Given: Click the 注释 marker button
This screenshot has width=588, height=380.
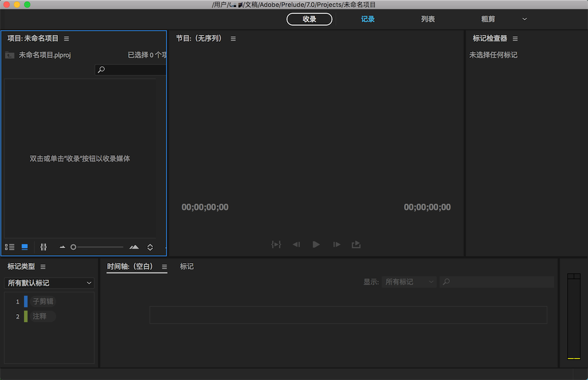Looking at the screenshot, I should pos(43,316).
